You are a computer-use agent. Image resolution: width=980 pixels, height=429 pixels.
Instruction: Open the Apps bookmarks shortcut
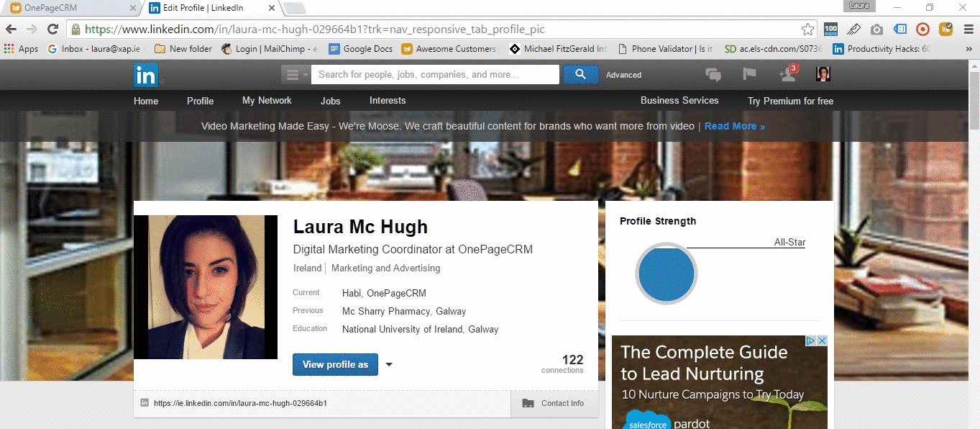21,49
